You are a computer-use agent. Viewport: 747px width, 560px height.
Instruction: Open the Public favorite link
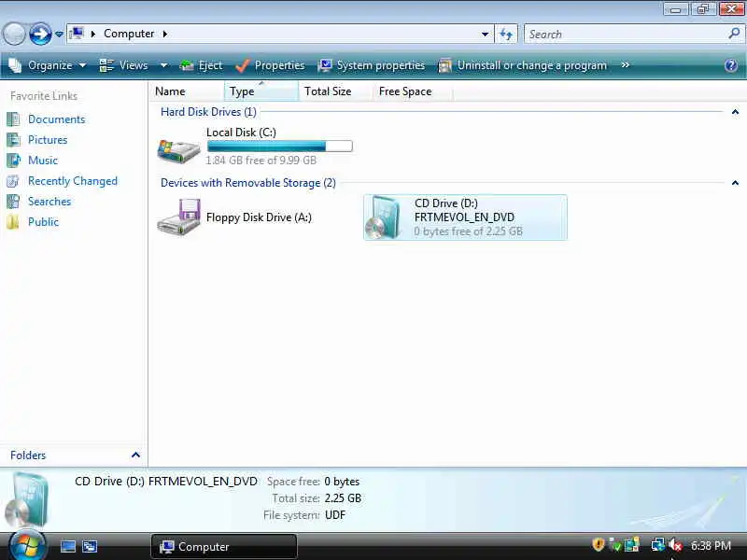[43, 222]
